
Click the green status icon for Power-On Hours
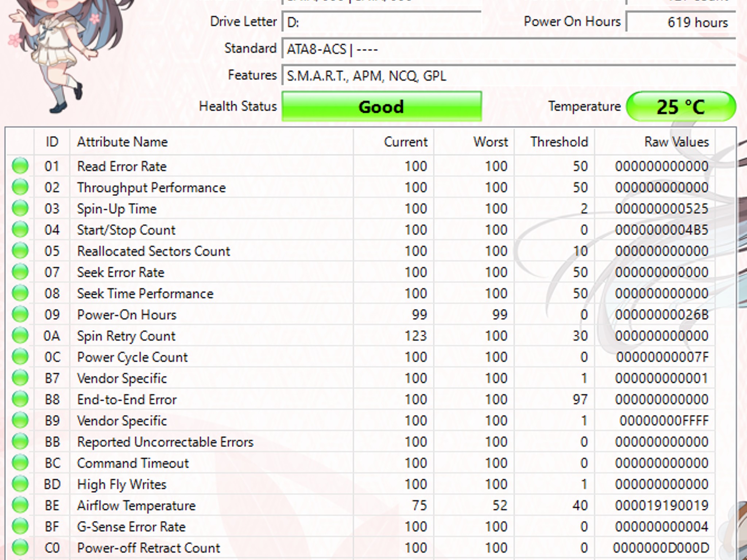[x=20, y=314]
